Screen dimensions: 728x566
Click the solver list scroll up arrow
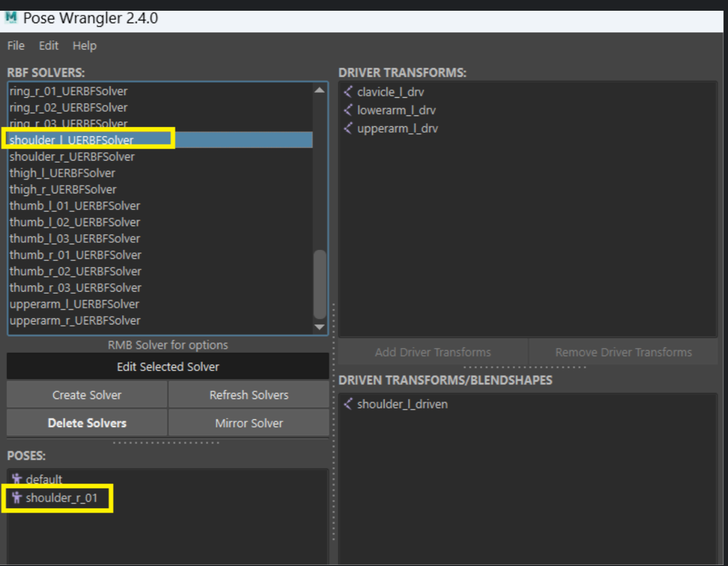(x=320, y=90)
